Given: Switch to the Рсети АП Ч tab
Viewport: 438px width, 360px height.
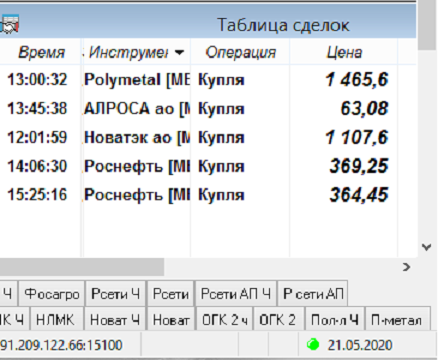Looking at the screenshot, I should [236, 294].
